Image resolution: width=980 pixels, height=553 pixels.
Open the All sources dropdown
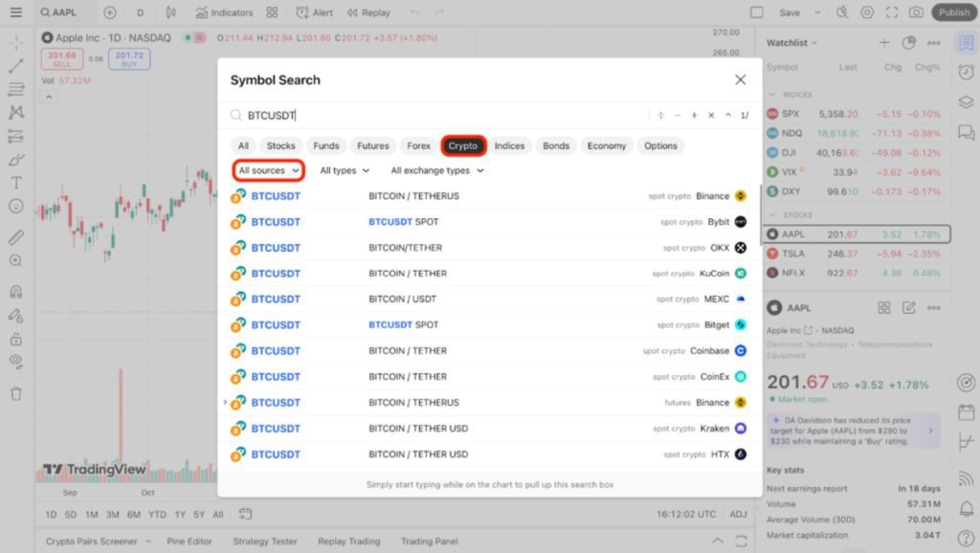tap(269, 170)
